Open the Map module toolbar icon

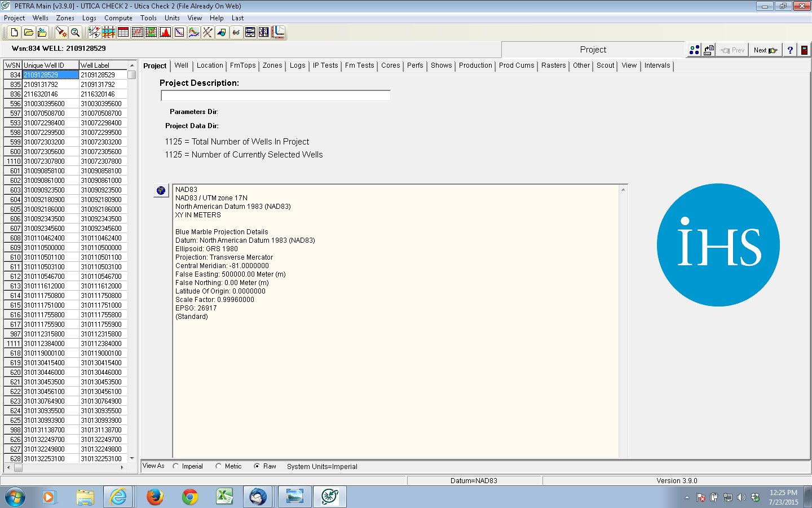[95, 32]
